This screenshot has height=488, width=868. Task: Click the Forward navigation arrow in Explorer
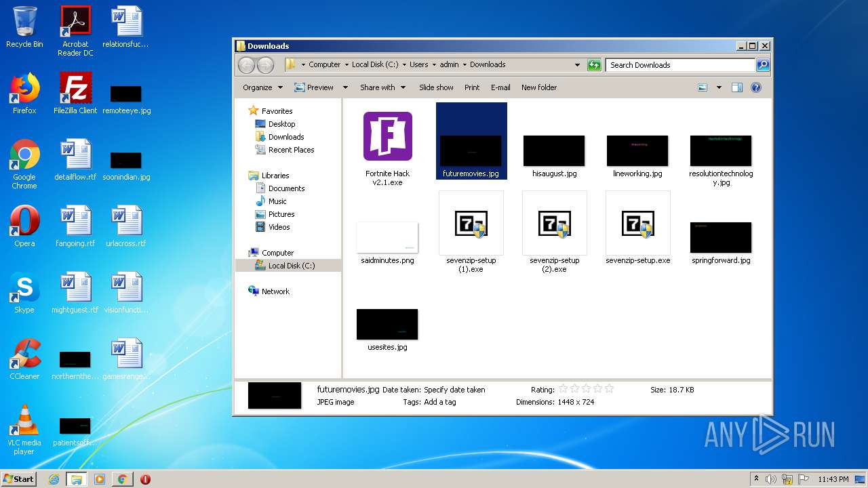coord(265,65)
